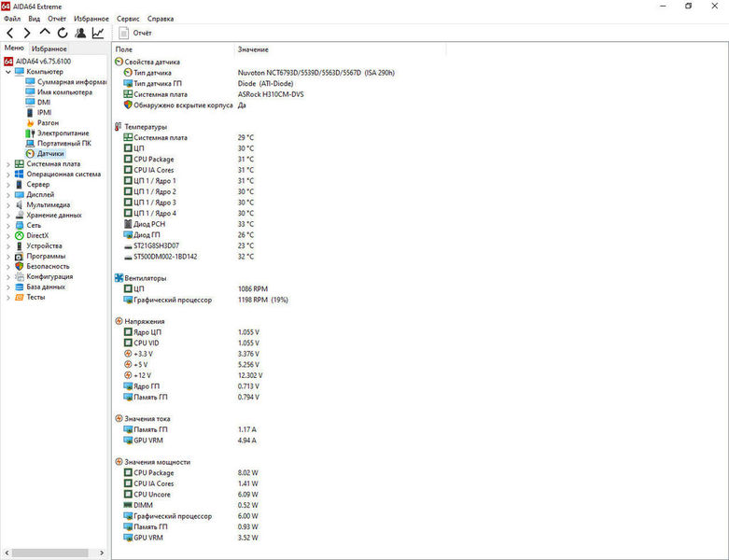Click the Значения мощности section icon
The image size is (729, 560).
[x=119, y=461]
